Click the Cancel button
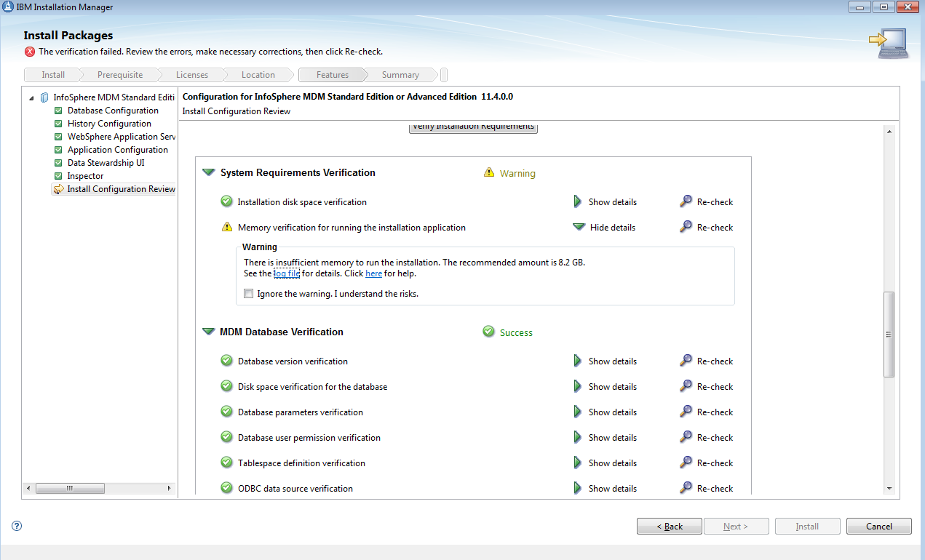Image resolution: width=925 pixels, height=560 pixels. [x=879, y=526]
